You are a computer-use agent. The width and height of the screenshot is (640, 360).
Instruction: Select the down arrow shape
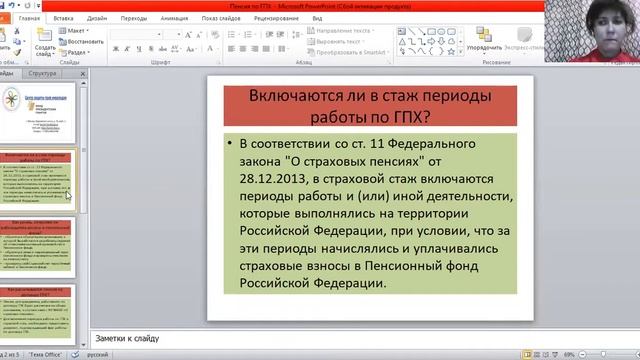[x=441, y=42]
